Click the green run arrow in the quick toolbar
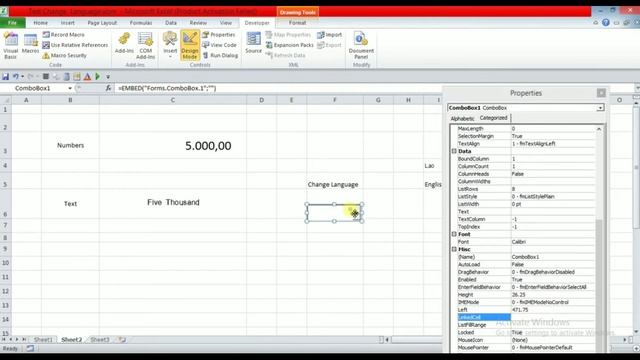This screenshot has width=640, height=360. pos(98,76)
